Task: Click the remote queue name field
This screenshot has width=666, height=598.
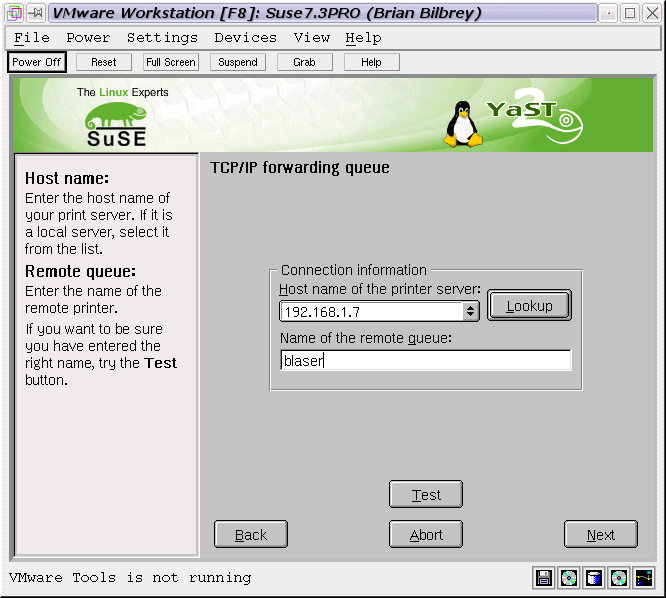Action: (x=425, y=360)
